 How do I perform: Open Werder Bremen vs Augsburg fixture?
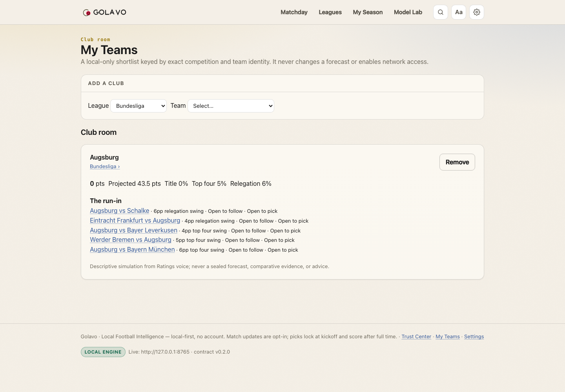click(x=131, y=240)
